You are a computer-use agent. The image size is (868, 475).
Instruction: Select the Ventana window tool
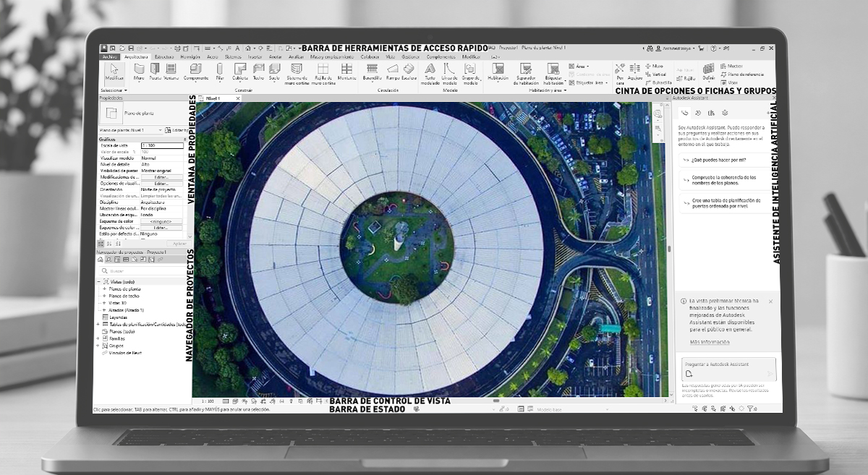[171, 73]
